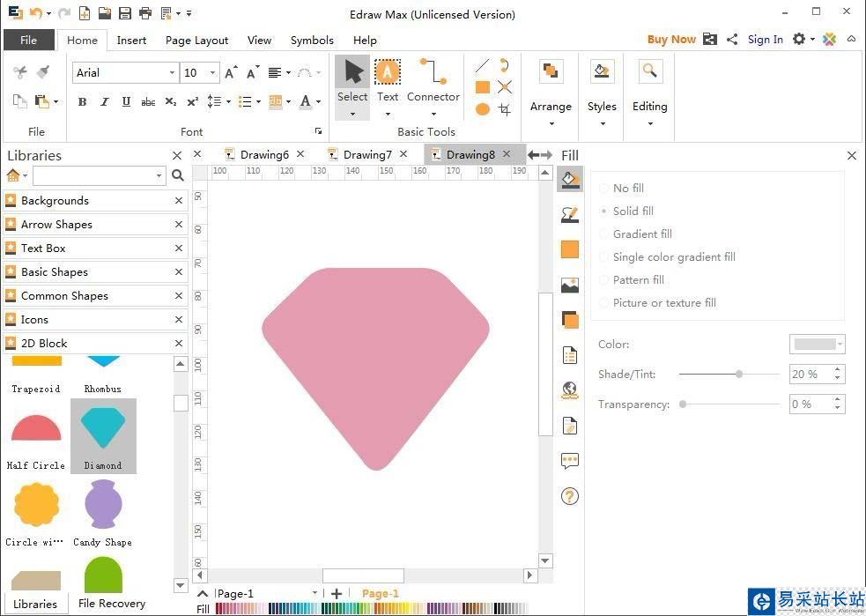Image resolution: width=866 pixels, height=616 pixels.
Task: Open the Page-1 page selector dropdown
Action: coord(315,594)
